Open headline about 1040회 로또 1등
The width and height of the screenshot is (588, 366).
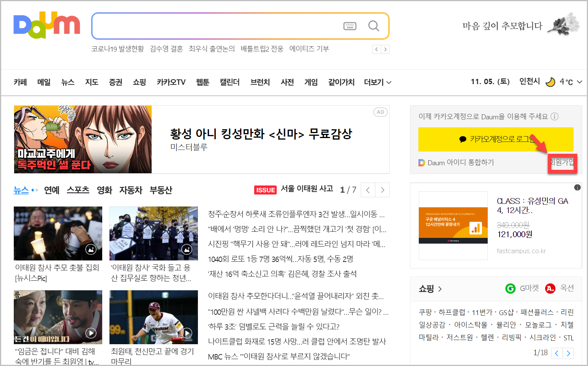(x=281, y=259)
